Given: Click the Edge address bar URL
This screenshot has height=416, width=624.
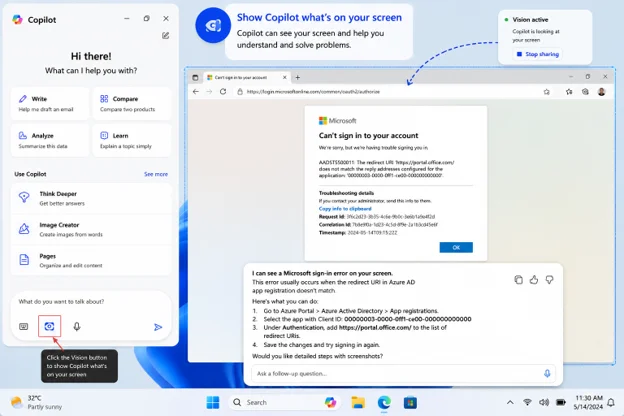Looking at the screenshot, I should pos(313,92).
